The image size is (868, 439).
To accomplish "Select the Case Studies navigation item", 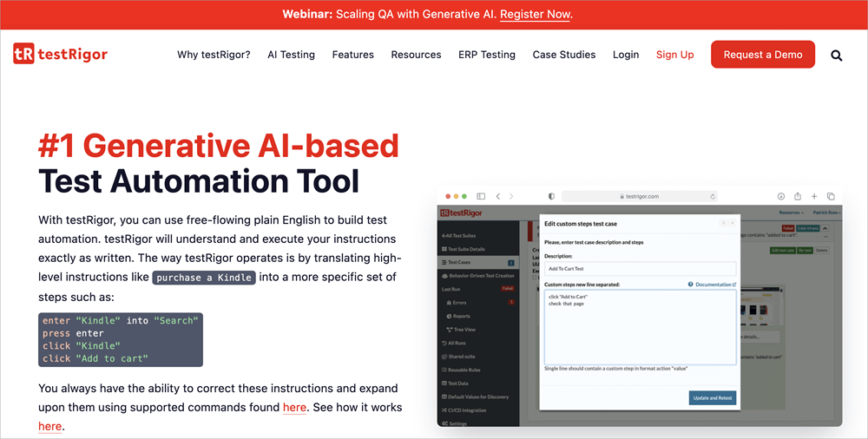I will (563, 55).
